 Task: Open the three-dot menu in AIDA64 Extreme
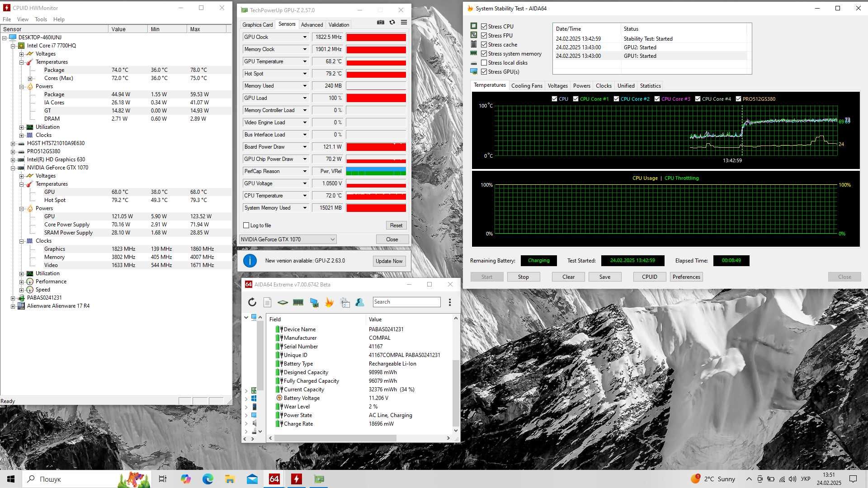click(x=450, y=302)
